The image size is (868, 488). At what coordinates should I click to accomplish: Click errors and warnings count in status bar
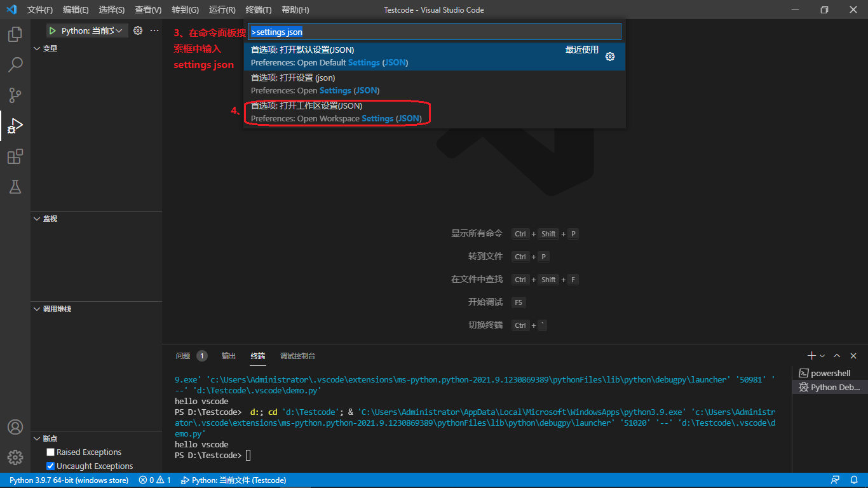(x=155, y=480)
